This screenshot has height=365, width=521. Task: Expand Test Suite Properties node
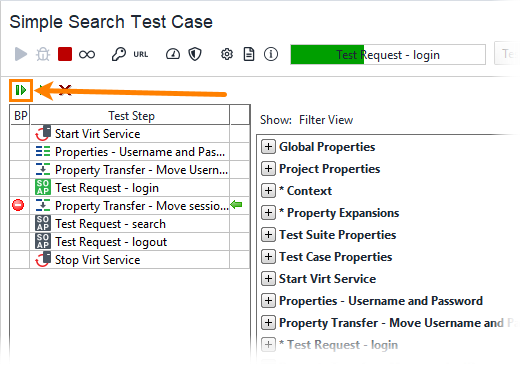click(x=268, y=235)
